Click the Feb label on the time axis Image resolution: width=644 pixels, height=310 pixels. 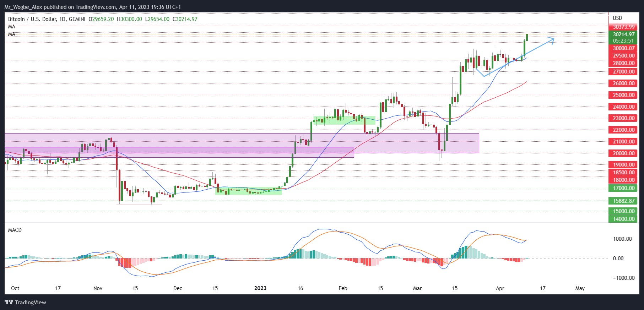(343, 288)
